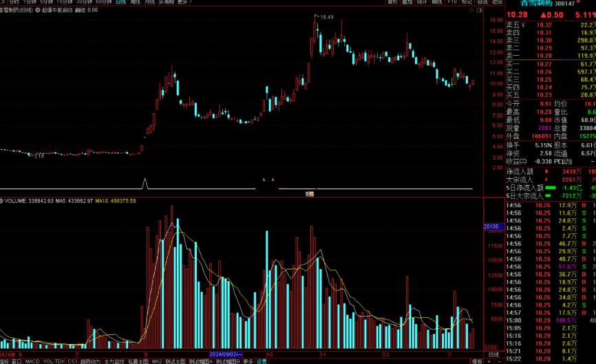Click the 最低 value 9.88
The height and width of the screenshot is (364, 596).
click(546, 120)
